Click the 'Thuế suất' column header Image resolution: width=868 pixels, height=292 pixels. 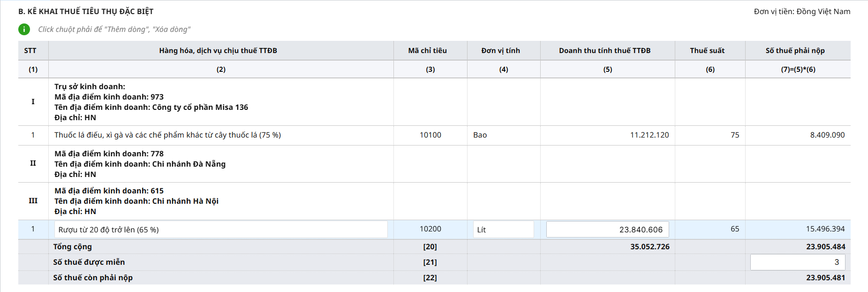[x=707, y=51]
